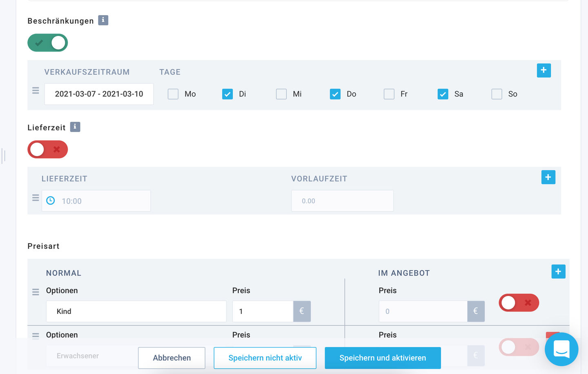Add a new Preisart row with plus
The image size is (588, 374).
click(558, 271)
